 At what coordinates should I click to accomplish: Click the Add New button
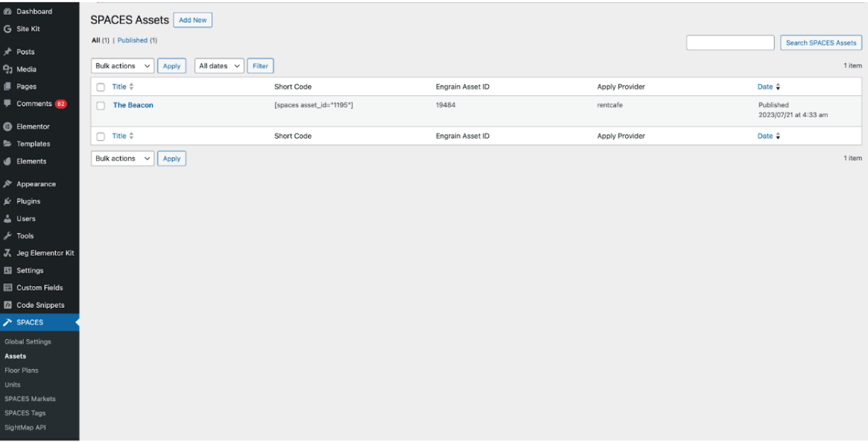click(193, 20)
